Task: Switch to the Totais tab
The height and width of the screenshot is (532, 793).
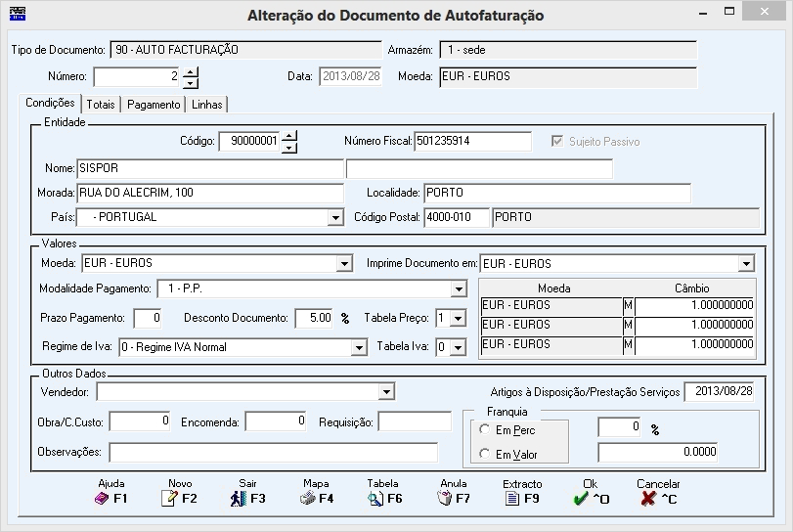Action: 101,105
